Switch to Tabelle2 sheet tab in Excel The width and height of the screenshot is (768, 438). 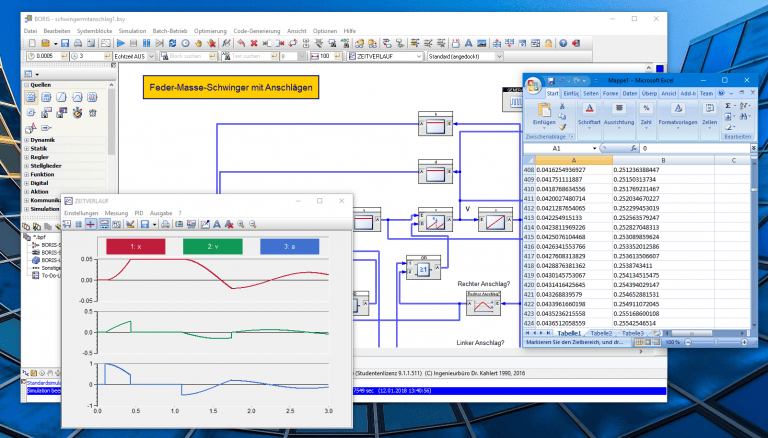[601, 333]
